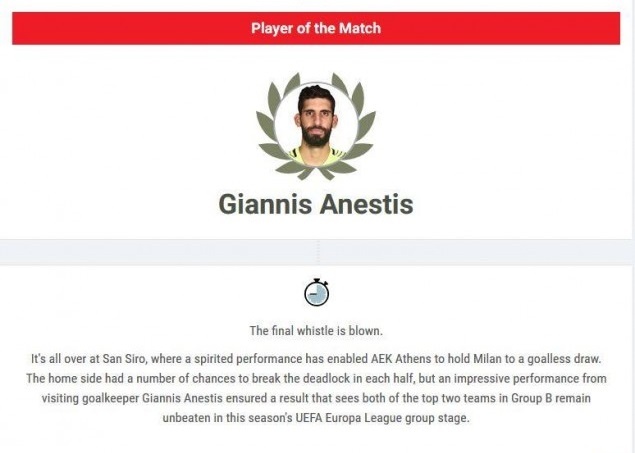Click the "home side" phrase in the summary
Viewport: 635px width, 453px height.
click(x=78, y=378)
